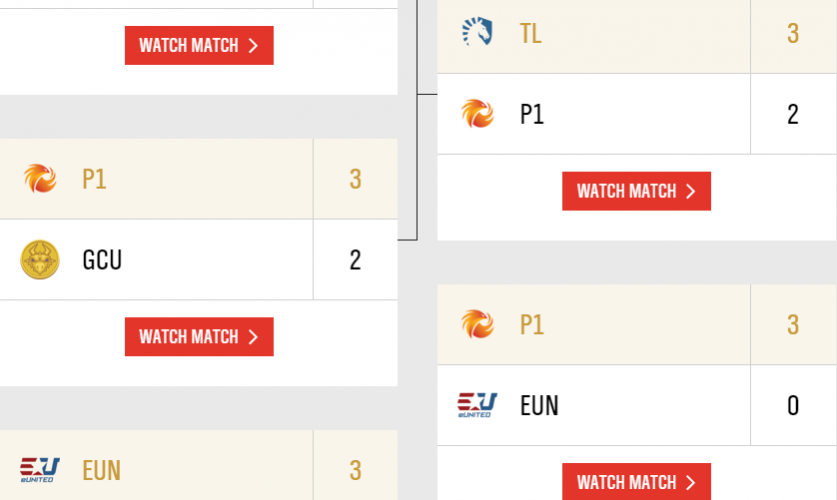837x500 pixels.
Task: Click GCU's score of 2
Action: pyautogui.click(x=355, y=260)
